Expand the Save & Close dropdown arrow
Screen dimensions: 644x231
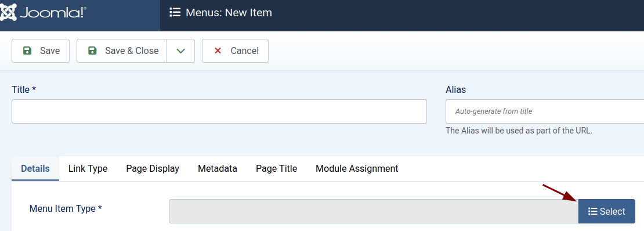(180, 50)
